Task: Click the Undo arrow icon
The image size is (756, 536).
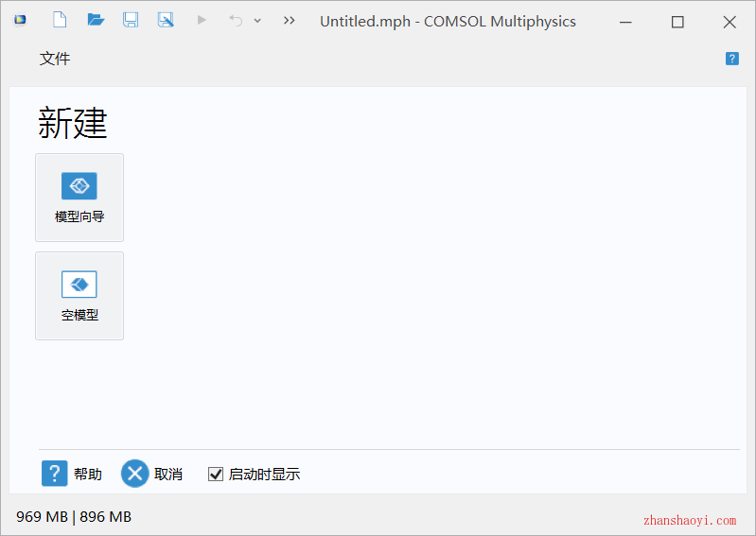Action: click(236, 20)
